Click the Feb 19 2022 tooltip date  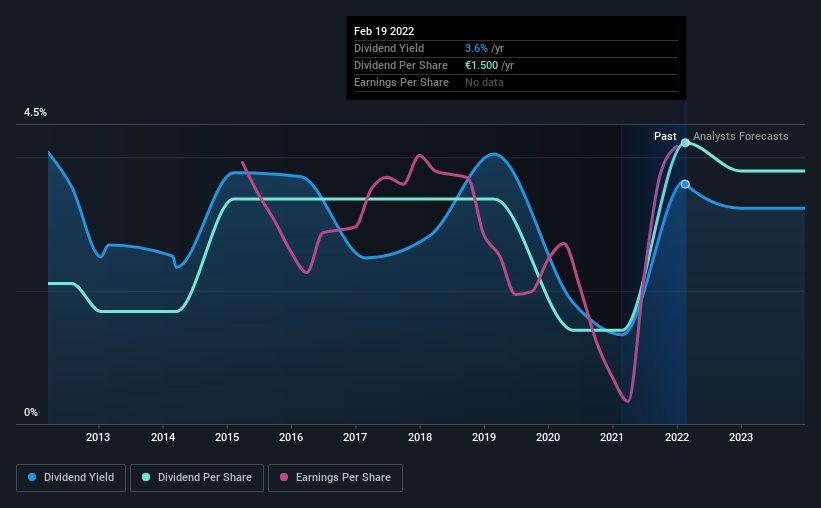(384, 31)
